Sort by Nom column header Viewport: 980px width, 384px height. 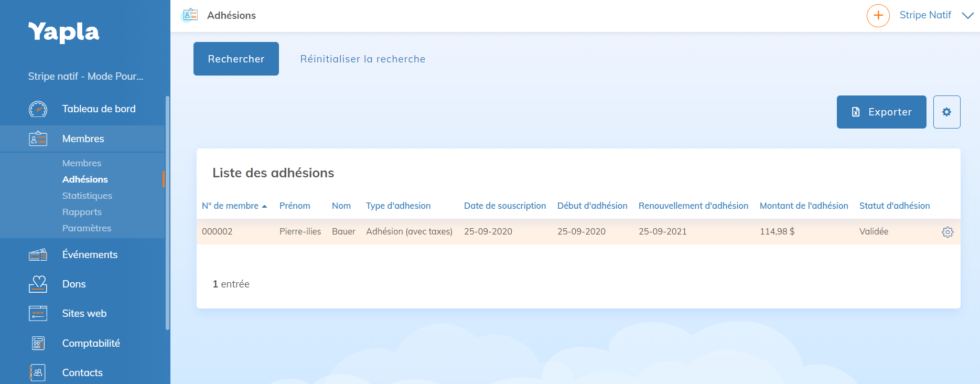coord(341,206)
